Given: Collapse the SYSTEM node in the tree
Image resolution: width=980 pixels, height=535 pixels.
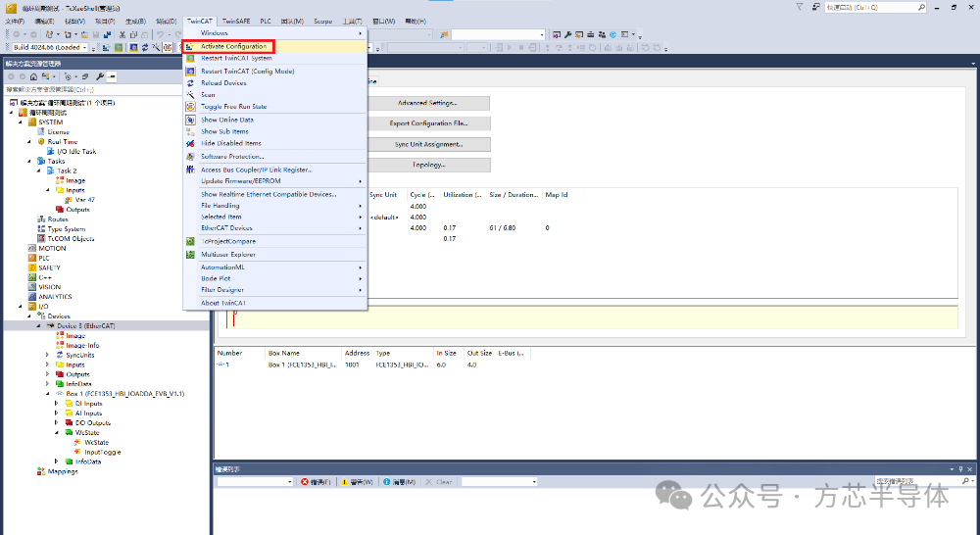Looking at the screenshot, I should point(21,122).
